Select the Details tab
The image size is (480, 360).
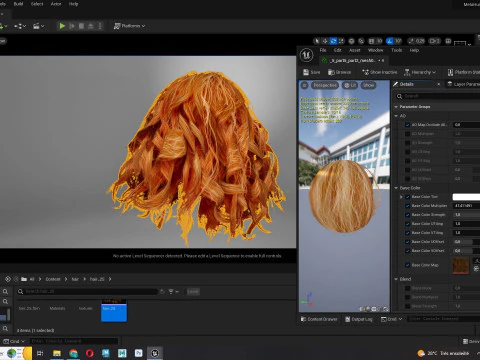pyautogui.click(x=407, y=84)
